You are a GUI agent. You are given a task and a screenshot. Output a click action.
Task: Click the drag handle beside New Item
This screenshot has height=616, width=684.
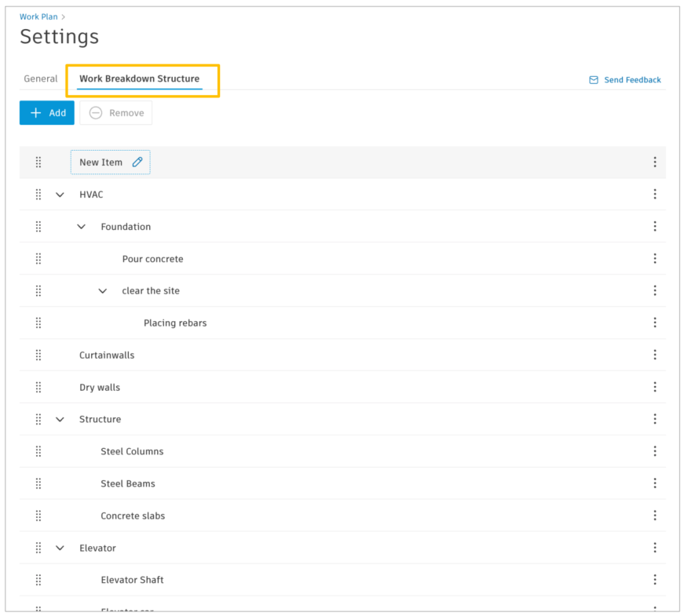38,162
